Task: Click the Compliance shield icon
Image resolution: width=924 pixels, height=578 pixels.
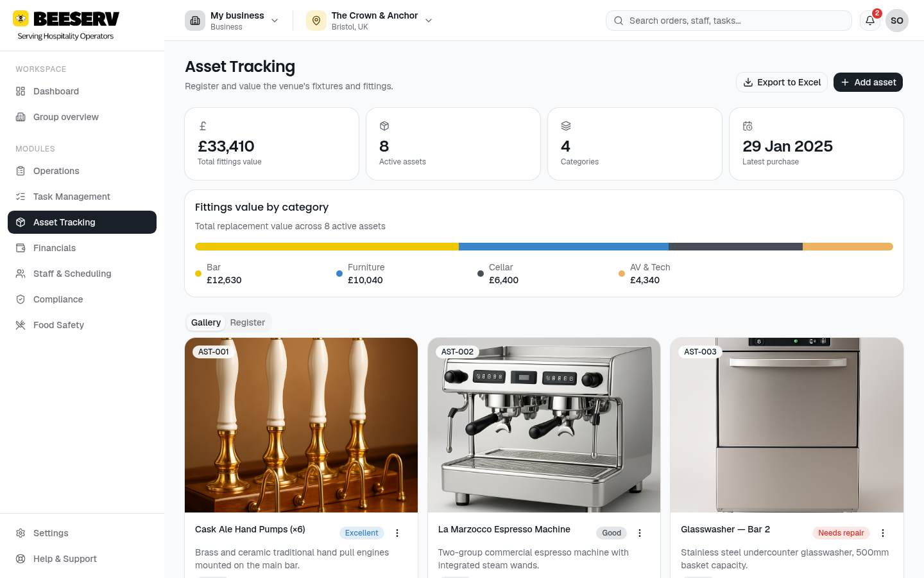Action: pyautogui.click(x=21, y=299)
